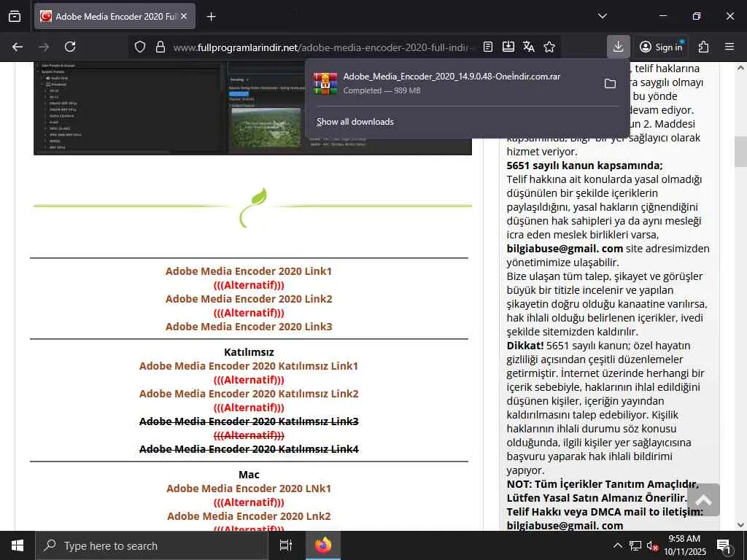Open tracking protection shield icon

pyautogui.click(x=139, y=47)
